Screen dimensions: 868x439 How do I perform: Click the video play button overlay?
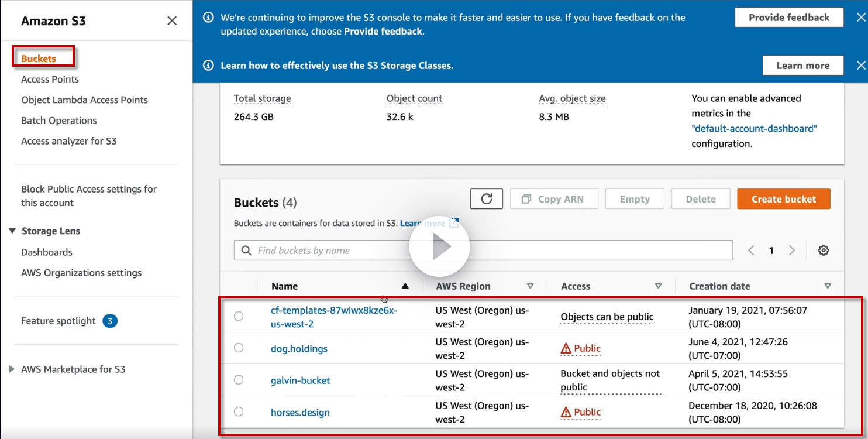[439, 248]
